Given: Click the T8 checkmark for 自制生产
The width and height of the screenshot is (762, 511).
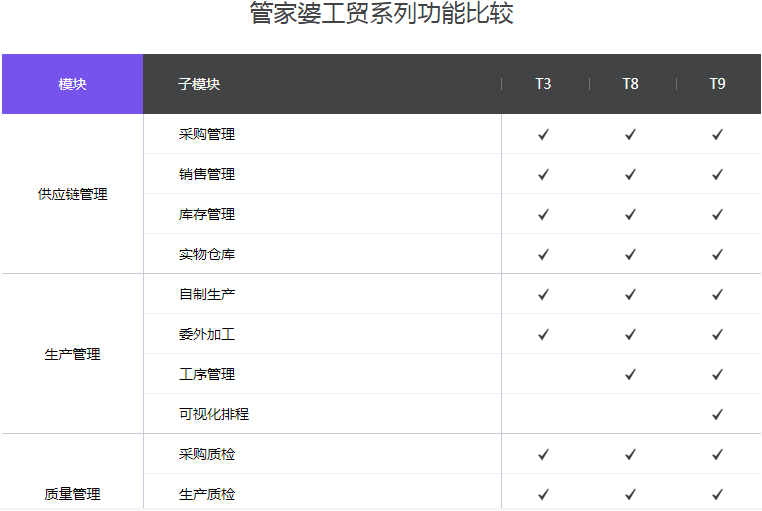Looking at the screenshot, I should click(630, 294).
